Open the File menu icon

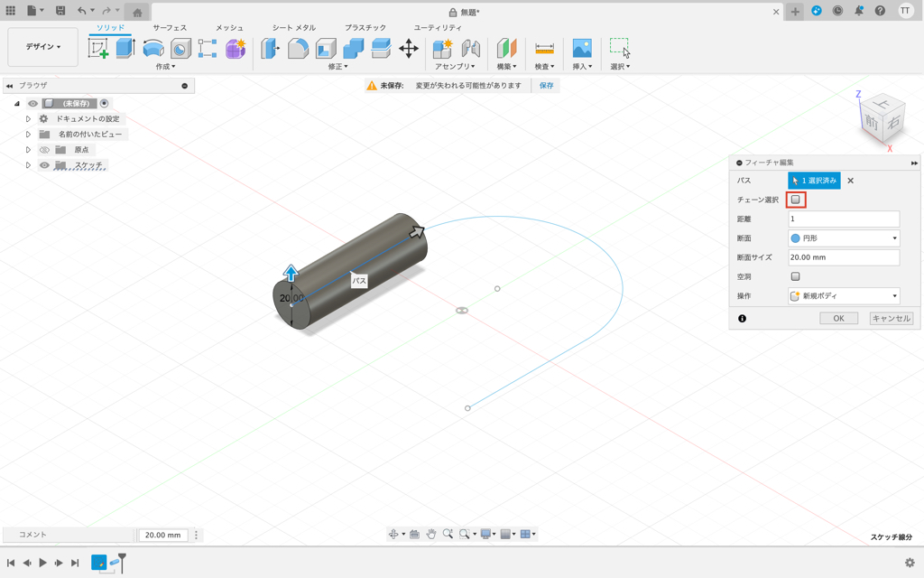tap(34, 11)
